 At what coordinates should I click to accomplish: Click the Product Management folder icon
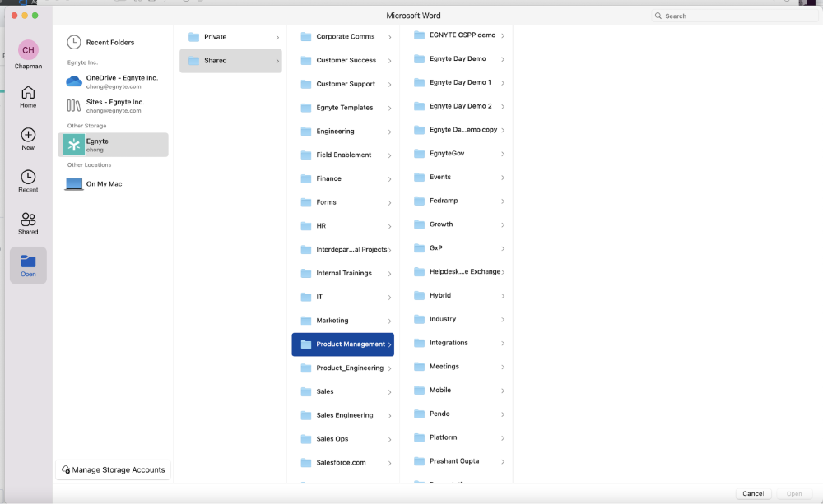(306, 344)
